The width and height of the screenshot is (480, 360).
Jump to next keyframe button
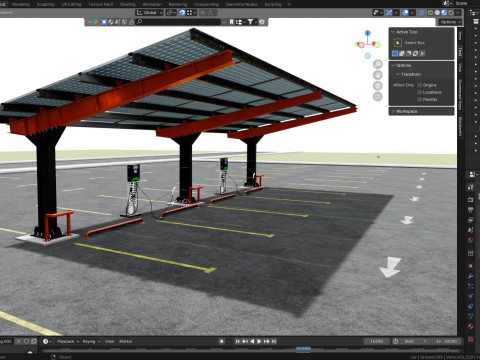[x=266, y=342]
